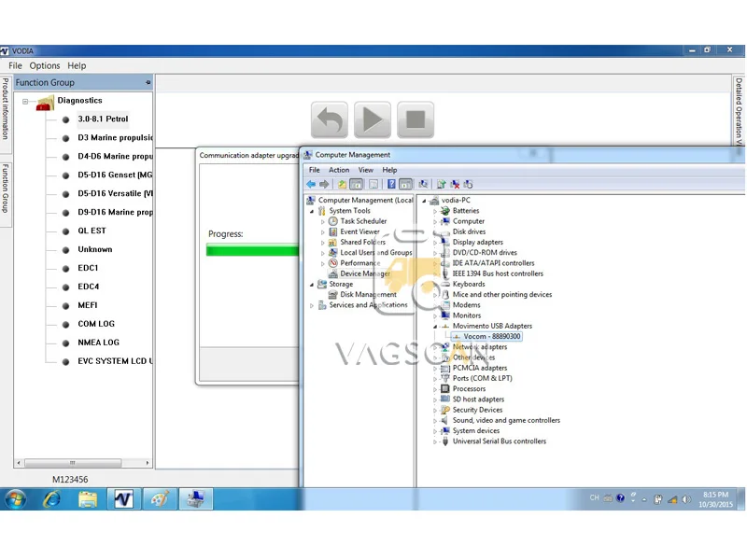This screenshot has width=747, height=560.
Task: Expand Shared Folders node
Action: click(323, 243)
